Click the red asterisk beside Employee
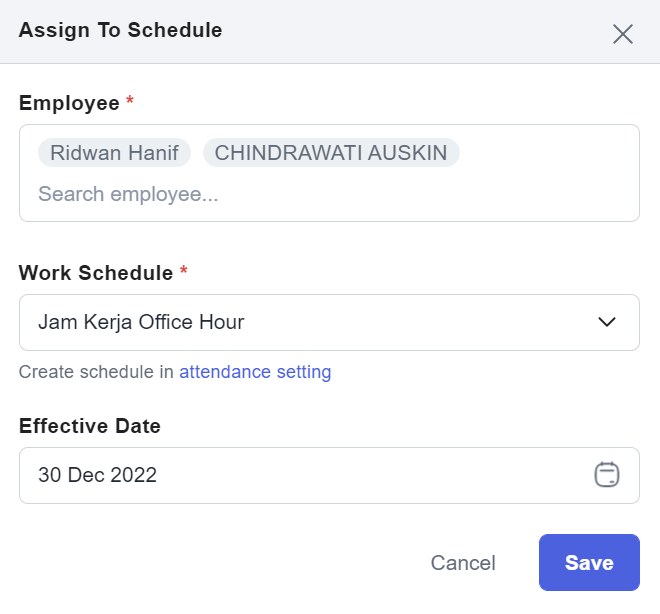The height and width of the screenshot is (614, 660). tap(130, 101)
